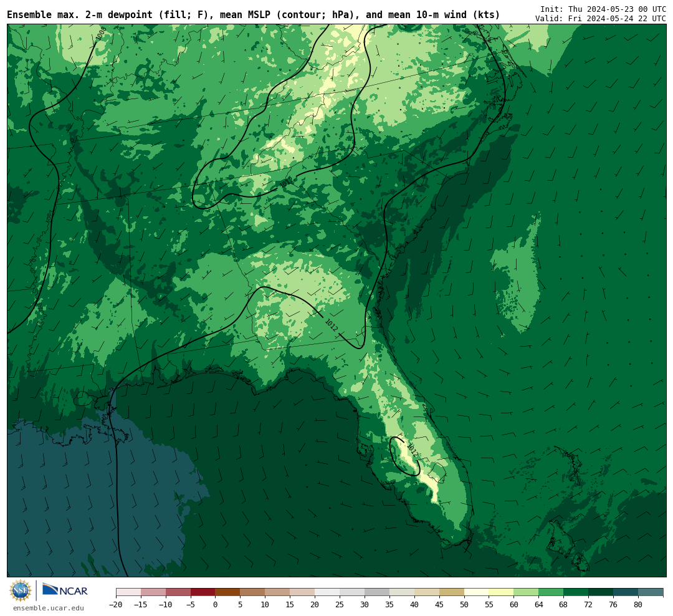Click the Init: Thu 2024-05-23 00 UTC text
Viewport: 673px width, 616px height.
tap(603, 9)
